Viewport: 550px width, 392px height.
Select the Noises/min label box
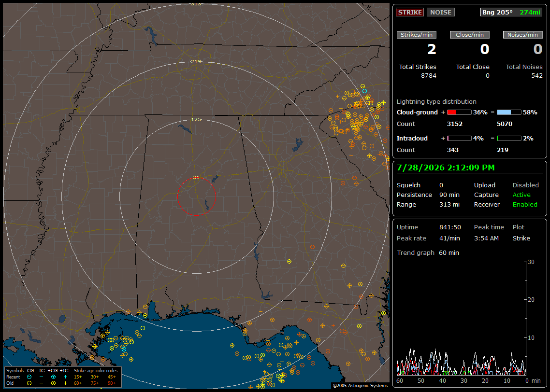point(522,35)
